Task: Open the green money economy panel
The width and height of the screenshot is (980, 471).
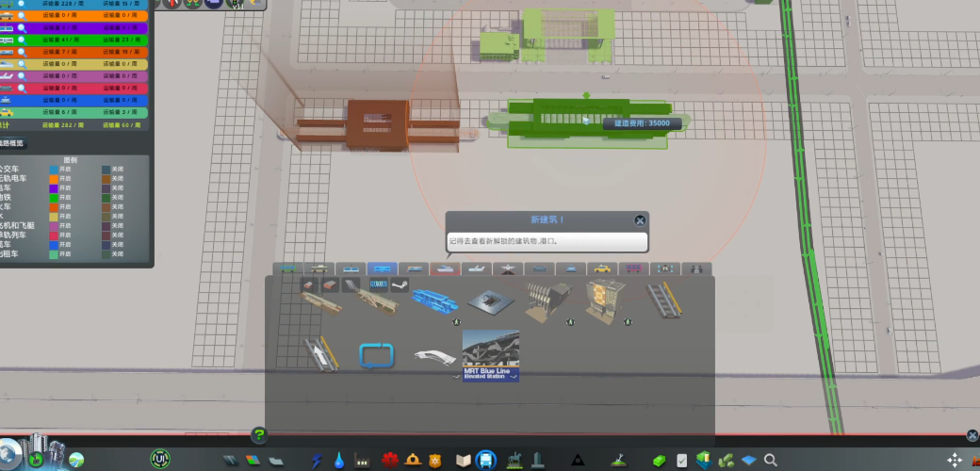Action: coord(660,461)
